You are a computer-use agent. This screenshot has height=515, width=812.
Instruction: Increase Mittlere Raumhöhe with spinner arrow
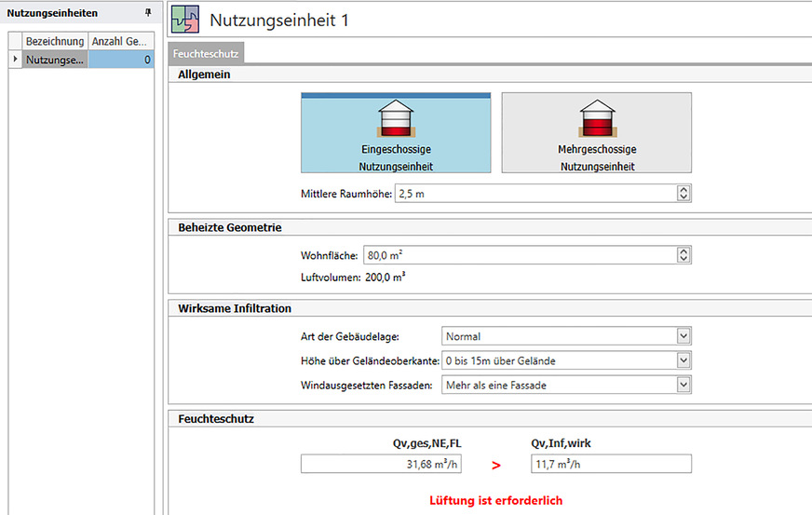coord(683,190)
